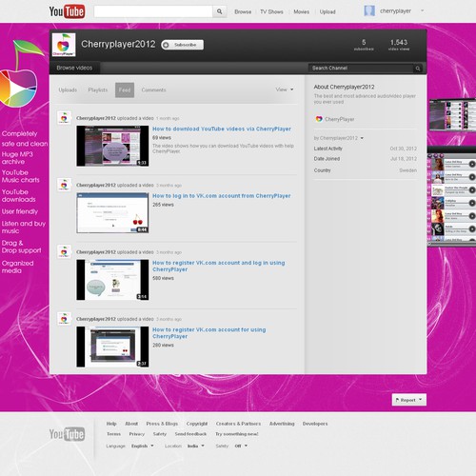Viewport: 476px width, 476px height.
Task: Open the Developers footer link
Action: (x=315, y=424)
